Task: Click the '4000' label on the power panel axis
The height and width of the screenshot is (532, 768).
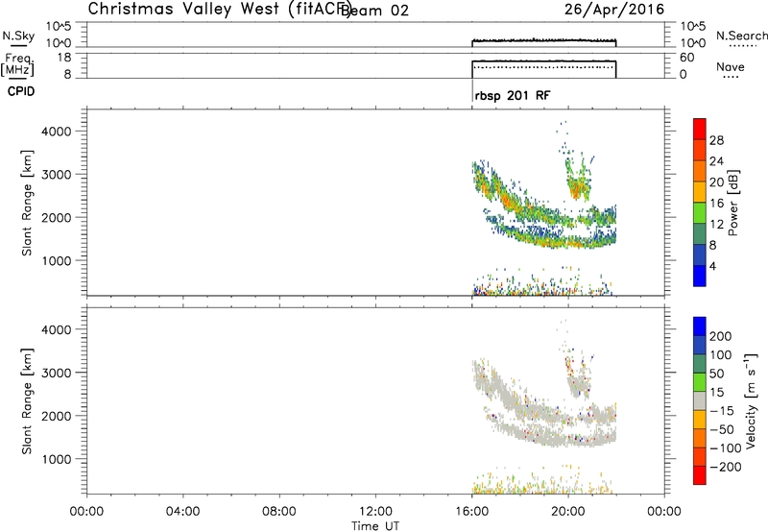Action: 57,132
